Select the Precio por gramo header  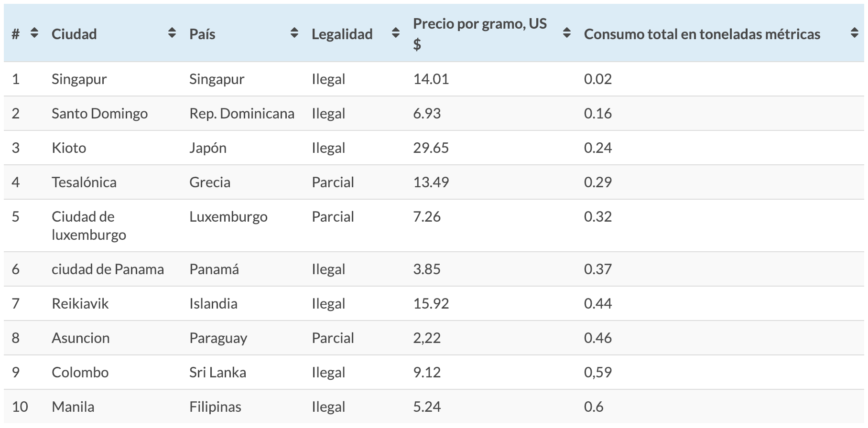click(479, 33)
